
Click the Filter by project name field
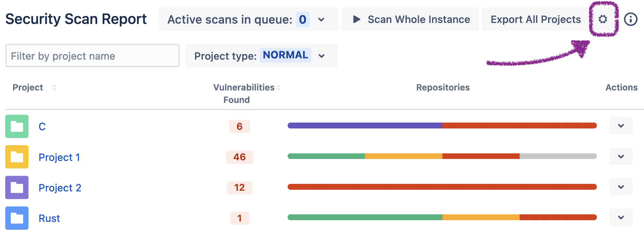(x=92, y=56)
